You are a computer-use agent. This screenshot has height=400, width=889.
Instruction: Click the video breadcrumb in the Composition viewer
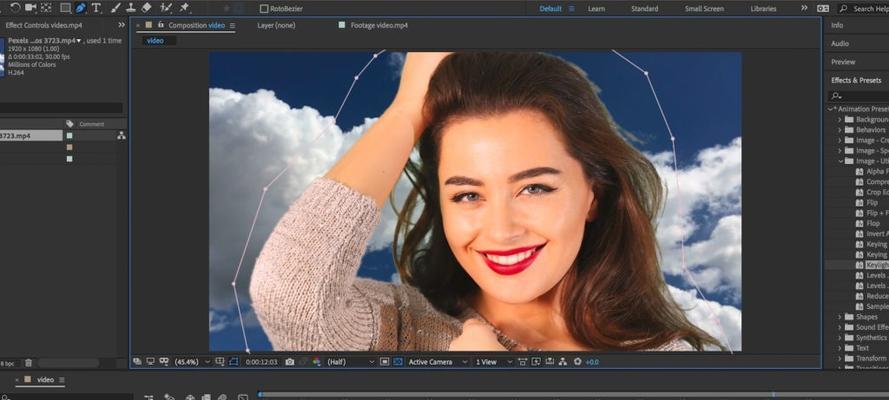click(x=155, y=41)
